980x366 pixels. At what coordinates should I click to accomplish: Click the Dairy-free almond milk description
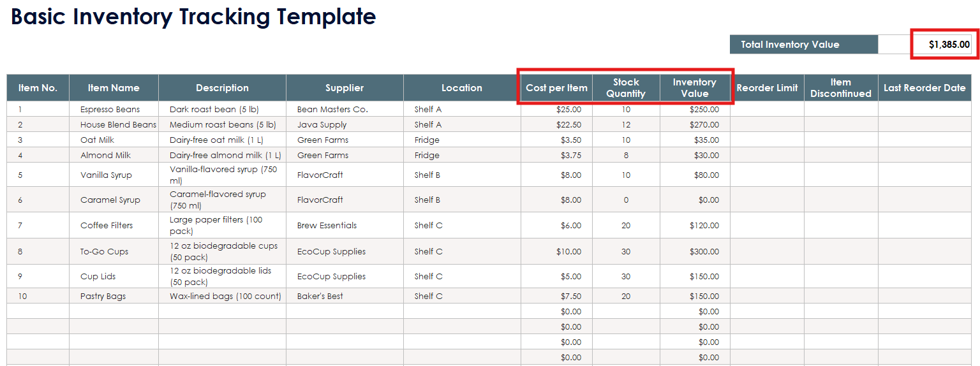coord(222,155)
